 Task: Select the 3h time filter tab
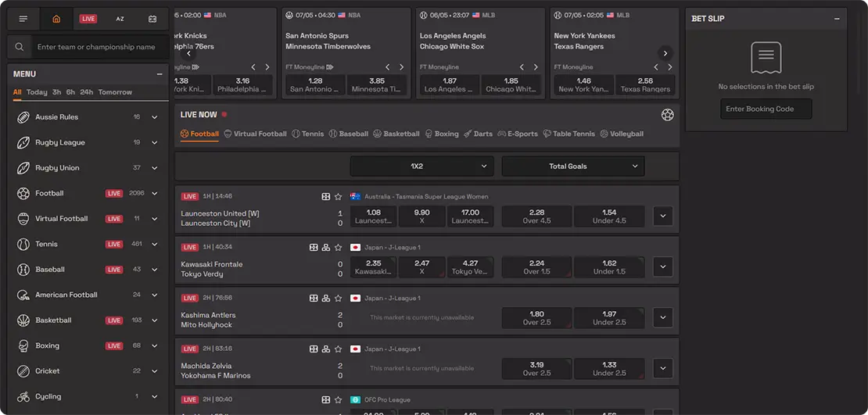(x=57, y=92)
